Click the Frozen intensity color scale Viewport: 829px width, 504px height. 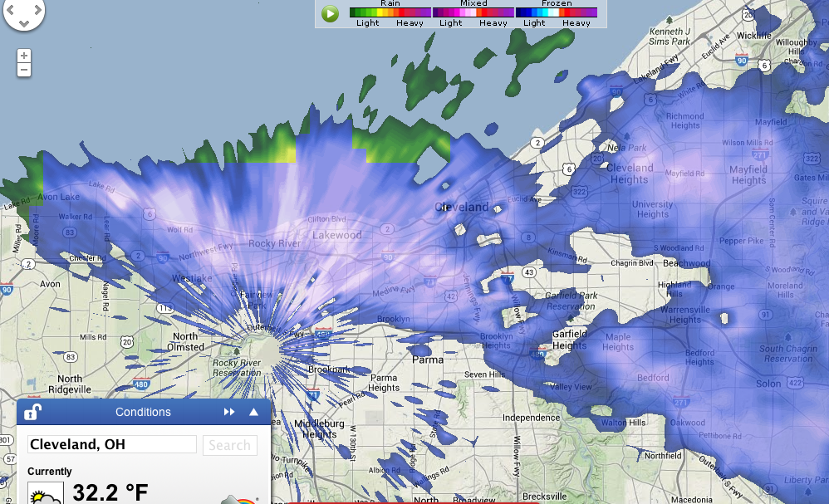pyautogui.click(x=557, y=12)
